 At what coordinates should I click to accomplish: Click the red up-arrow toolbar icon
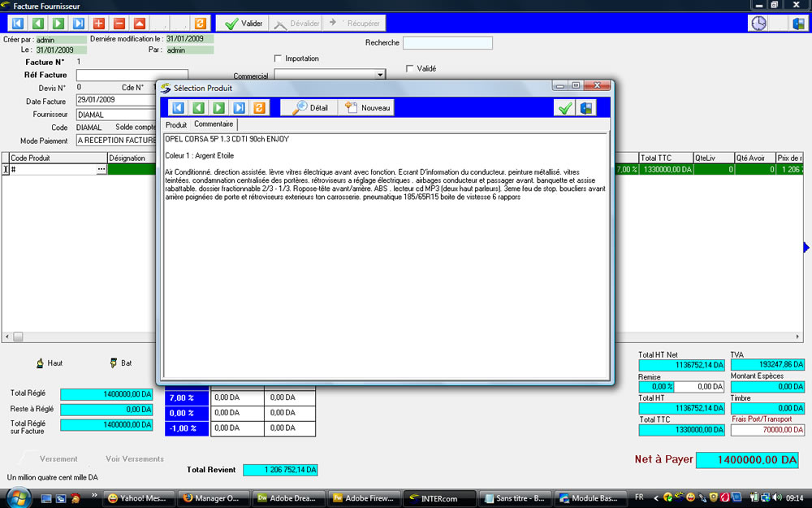140,24
